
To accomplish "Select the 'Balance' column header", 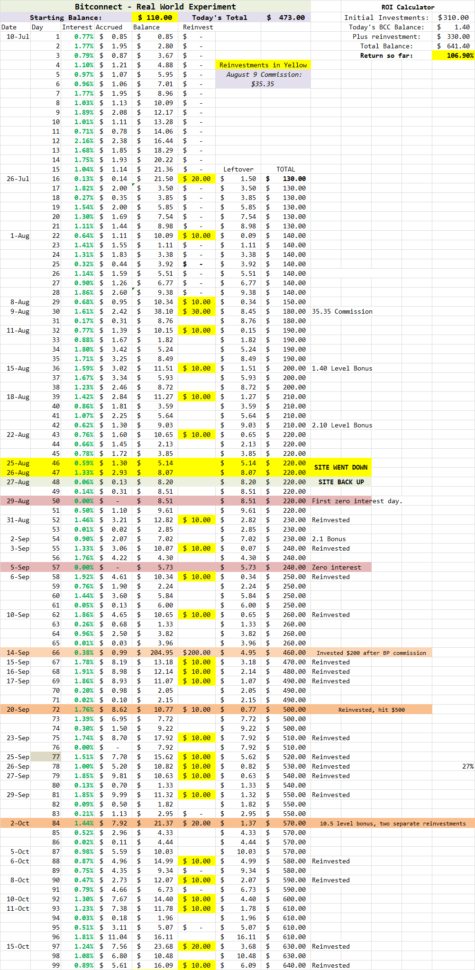I will coord(147,27).
